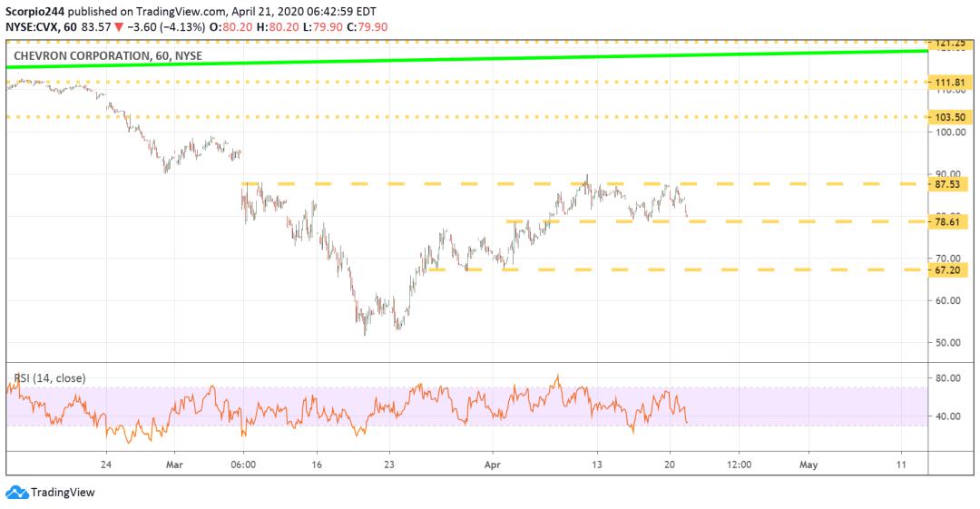Click the NYSE:CVX symbol text
The height and width of the screenshot is (509, 980).
pos(32,27)
